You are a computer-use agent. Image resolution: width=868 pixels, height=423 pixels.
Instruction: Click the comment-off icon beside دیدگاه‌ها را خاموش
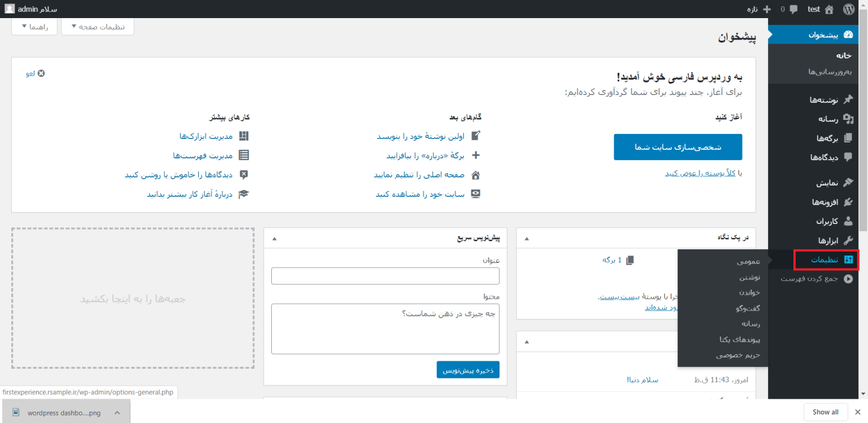244,175
